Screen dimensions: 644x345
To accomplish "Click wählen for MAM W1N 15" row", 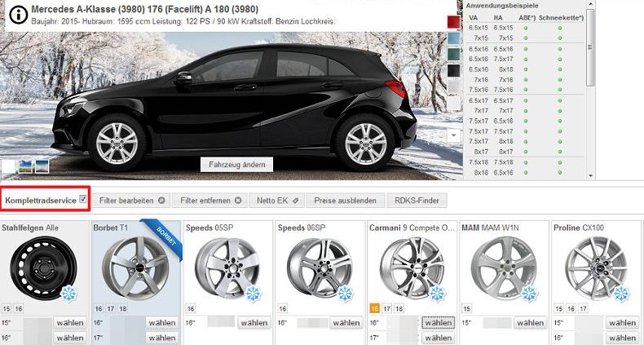I will pyautogui.click(x=530, y=323).
